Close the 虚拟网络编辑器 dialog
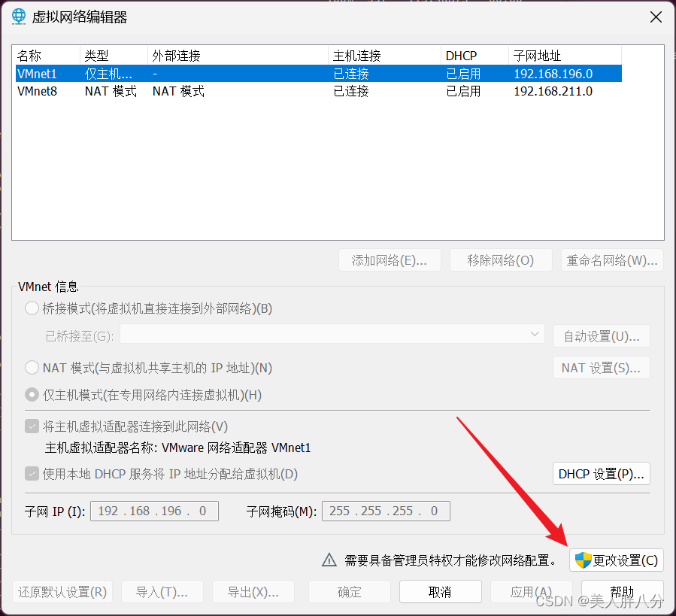Image resolution: width=676 pixels, height=616 pixels. coord(656,17)
